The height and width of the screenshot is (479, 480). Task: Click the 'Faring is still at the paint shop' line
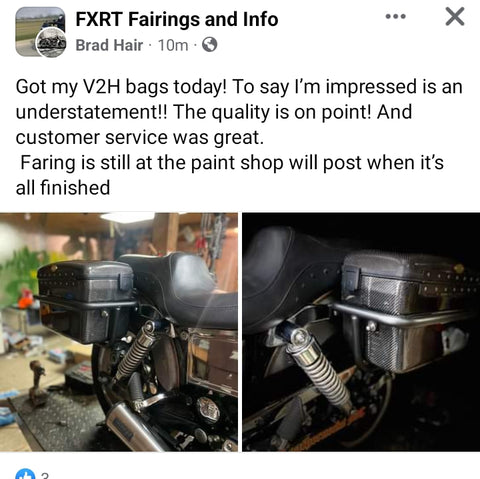click(x=232, y=163)
